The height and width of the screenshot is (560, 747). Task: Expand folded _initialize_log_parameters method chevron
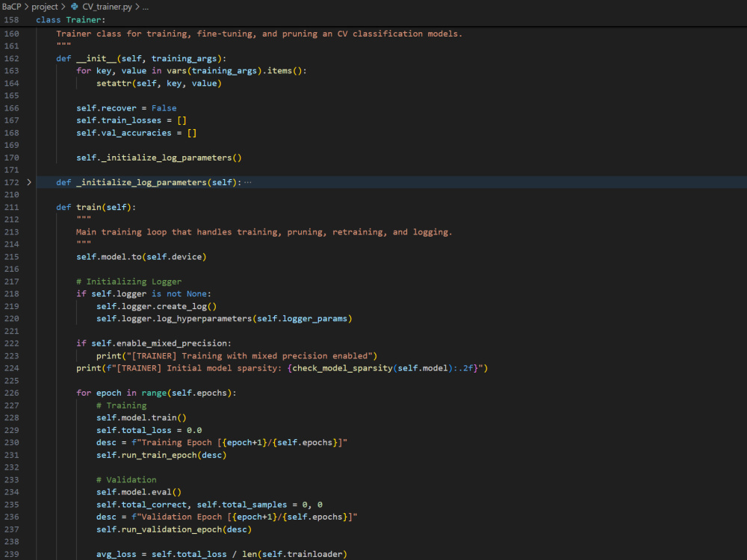click(x=29, y=182)
